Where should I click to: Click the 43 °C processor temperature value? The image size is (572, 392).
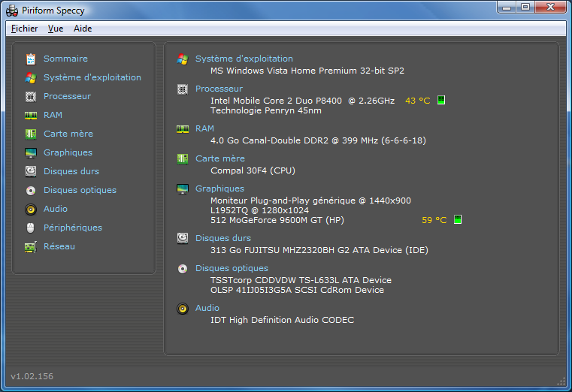[x=418, y=101]
